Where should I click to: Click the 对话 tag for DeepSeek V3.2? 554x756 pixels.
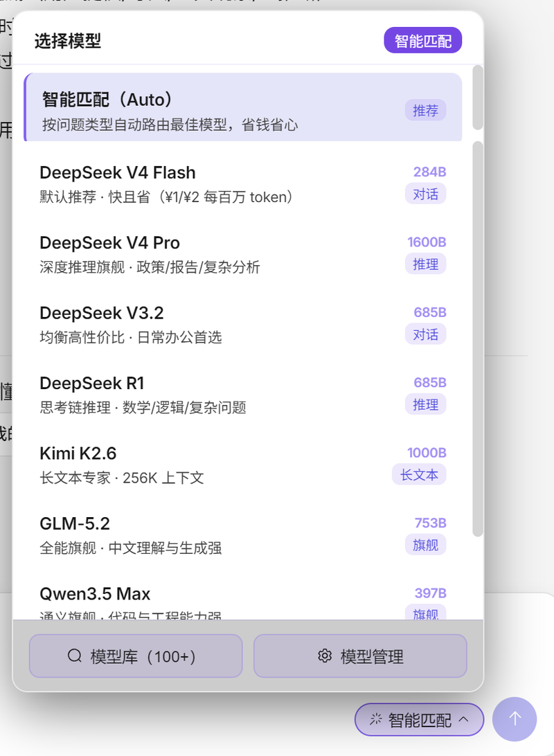point(426,334)
